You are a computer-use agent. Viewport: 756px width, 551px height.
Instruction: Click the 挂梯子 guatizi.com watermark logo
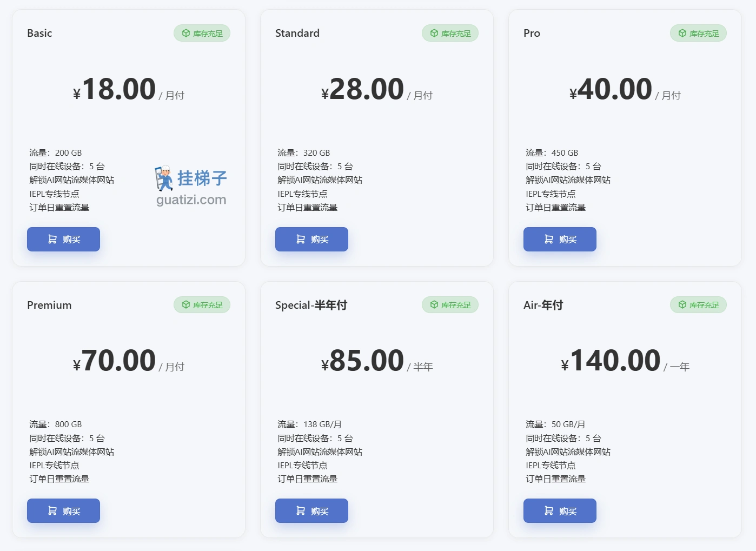tap(191, 187)
